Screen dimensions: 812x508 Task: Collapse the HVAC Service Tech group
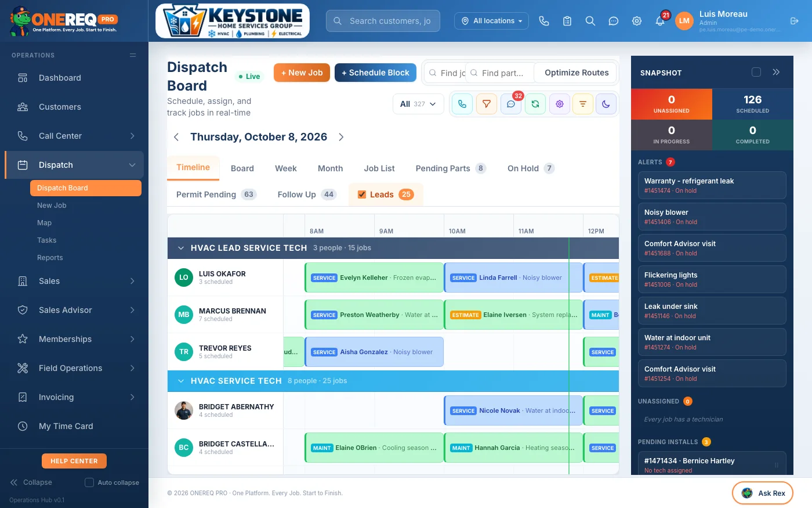pyautogui.click(x=181, y=381)
